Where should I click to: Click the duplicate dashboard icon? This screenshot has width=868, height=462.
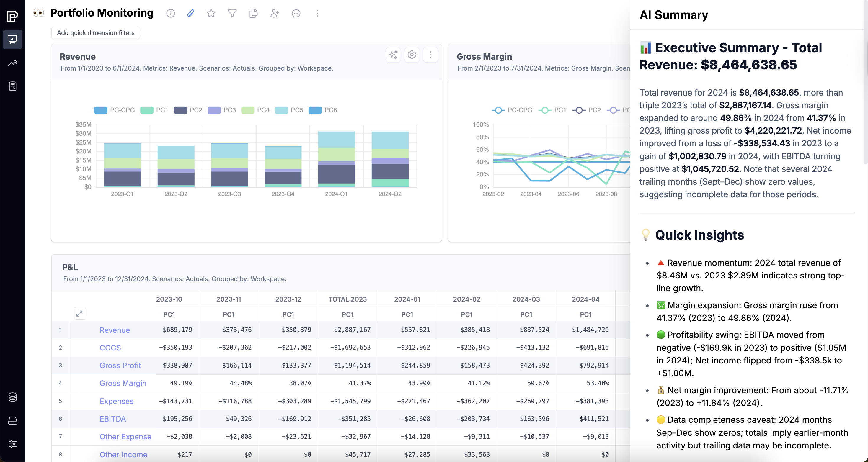253,14
